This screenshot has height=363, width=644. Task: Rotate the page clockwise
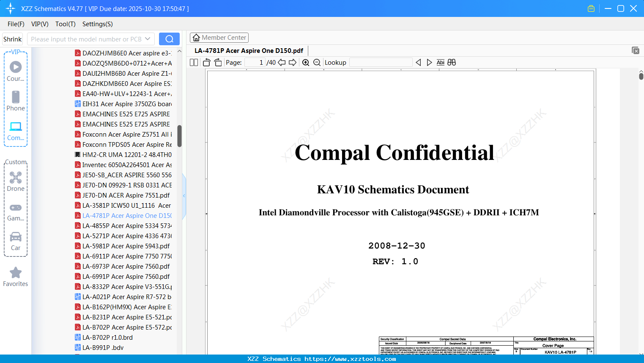(218, 63)
